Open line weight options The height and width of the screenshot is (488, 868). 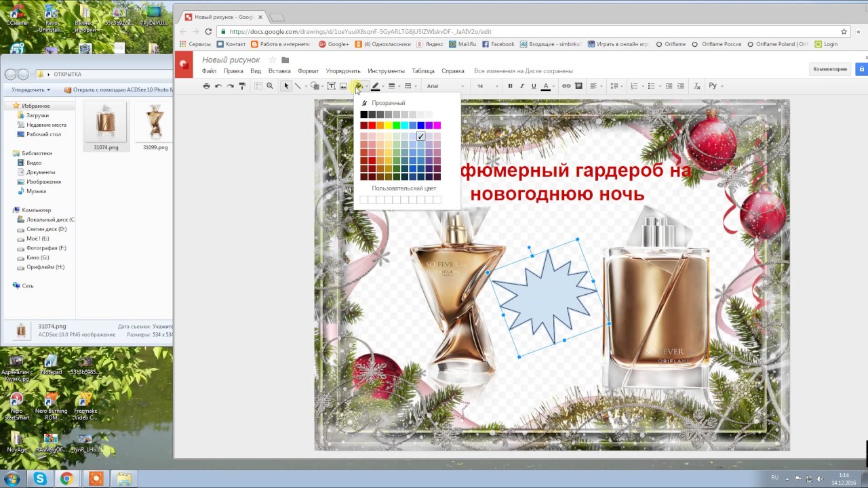point(391,86)
